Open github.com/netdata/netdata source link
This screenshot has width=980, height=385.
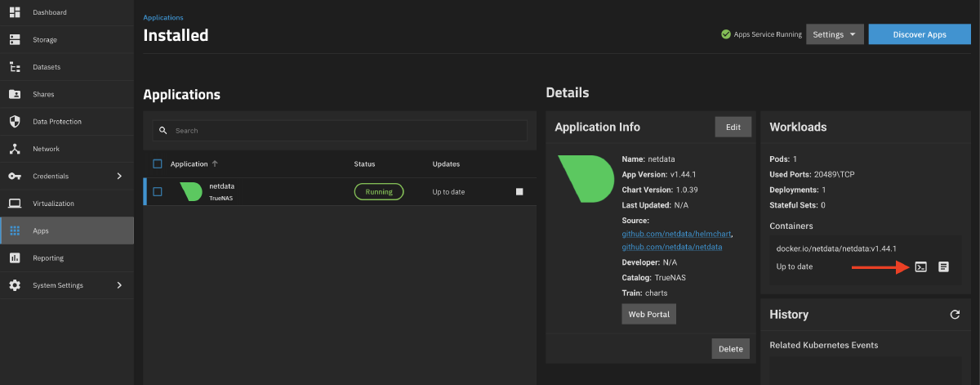672,247
